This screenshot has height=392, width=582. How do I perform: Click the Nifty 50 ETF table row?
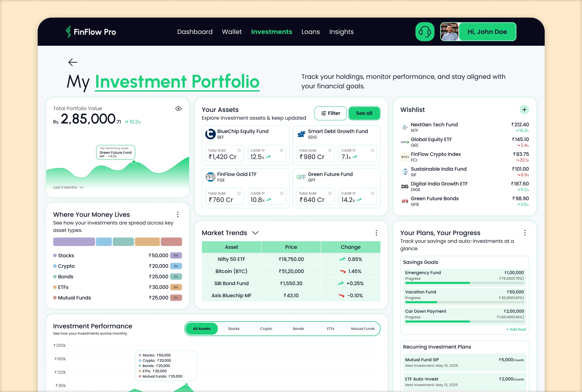point(291,259)
